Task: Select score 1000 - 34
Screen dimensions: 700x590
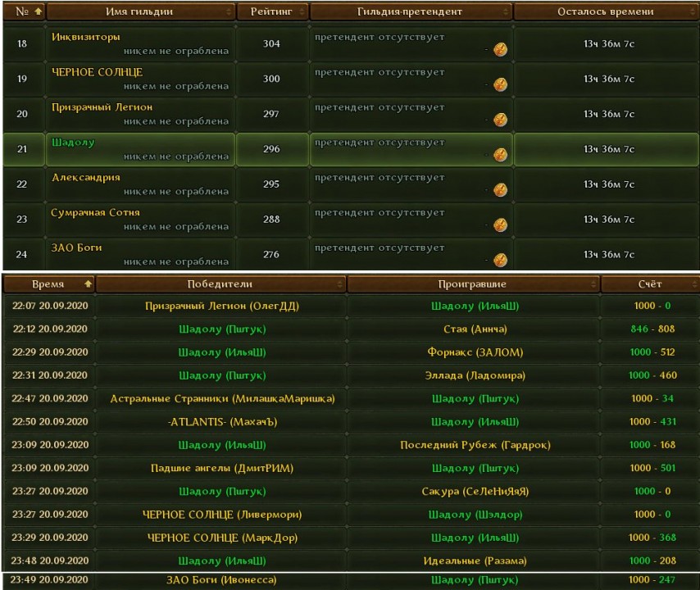Action: coord(652,399)
